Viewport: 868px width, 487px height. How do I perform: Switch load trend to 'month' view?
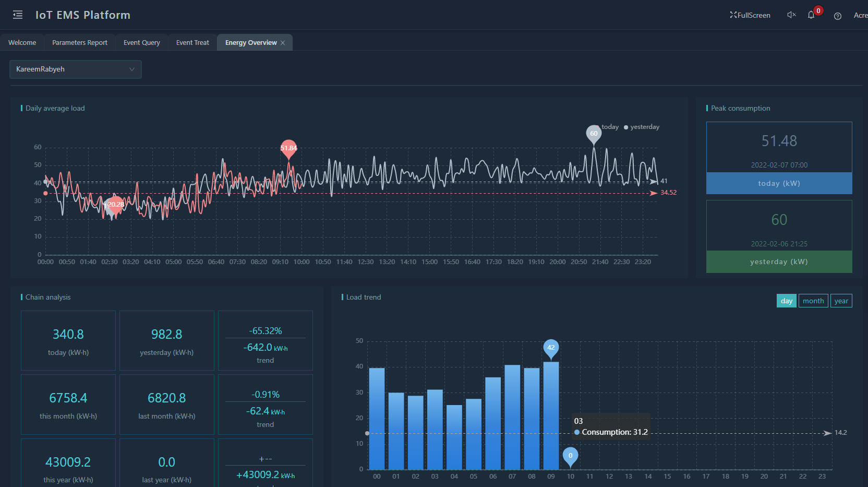(813, 301)
